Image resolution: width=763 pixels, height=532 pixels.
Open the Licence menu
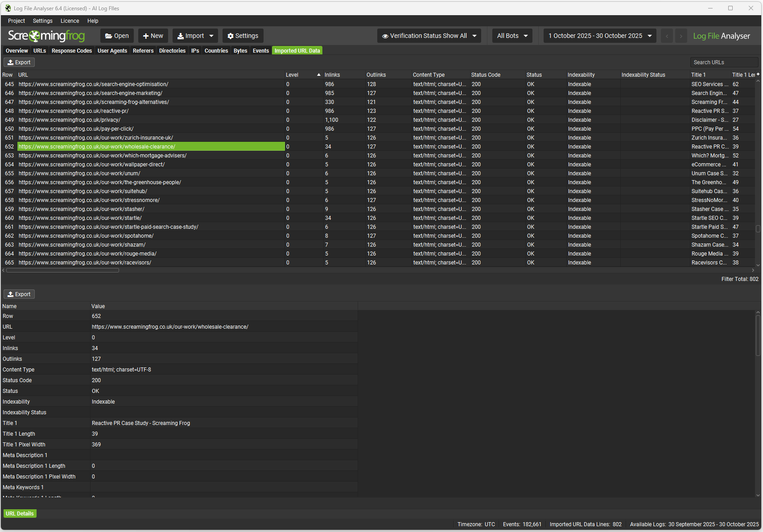(x=70, y=21)
